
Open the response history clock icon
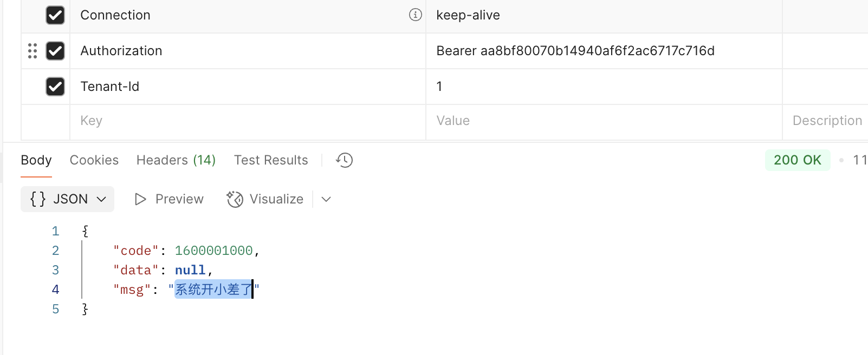click(x=344, y=160)
